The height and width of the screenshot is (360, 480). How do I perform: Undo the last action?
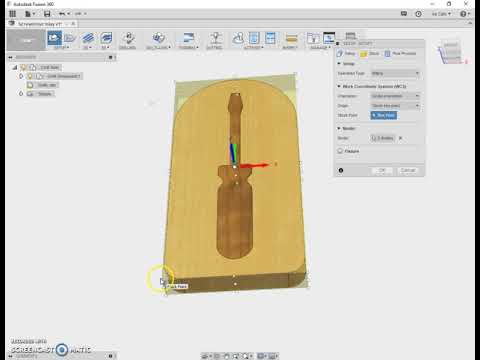coord(62,14)
